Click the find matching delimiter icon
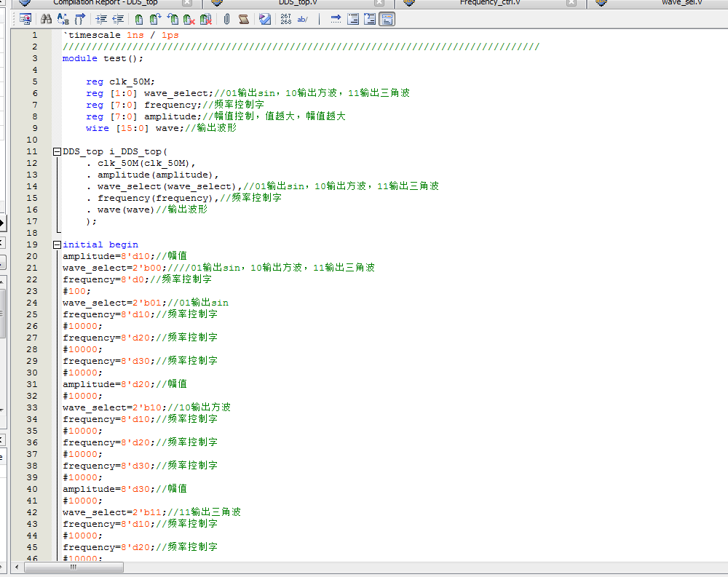The image size is (728, 577). [x=79, y=19]
